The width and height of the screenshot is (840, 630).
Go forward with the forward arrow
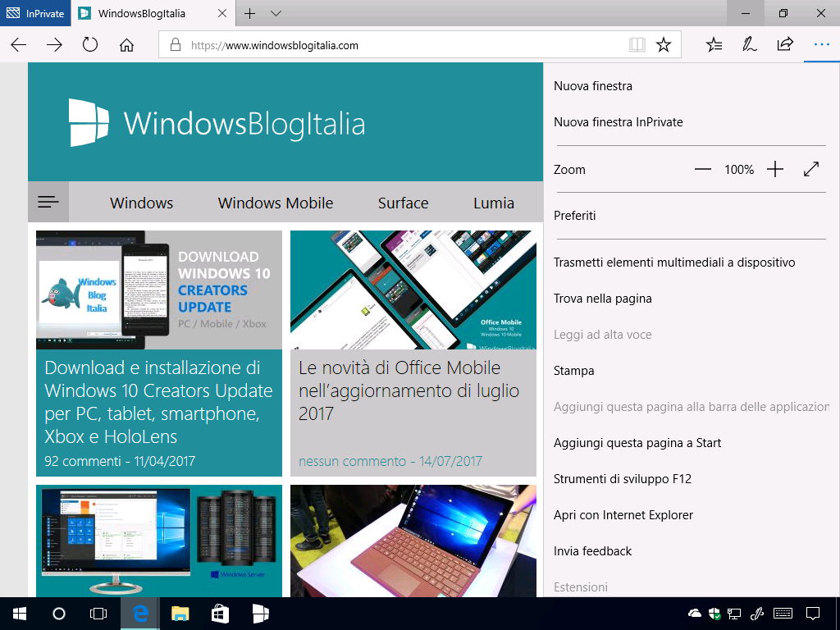click(55, 45)
